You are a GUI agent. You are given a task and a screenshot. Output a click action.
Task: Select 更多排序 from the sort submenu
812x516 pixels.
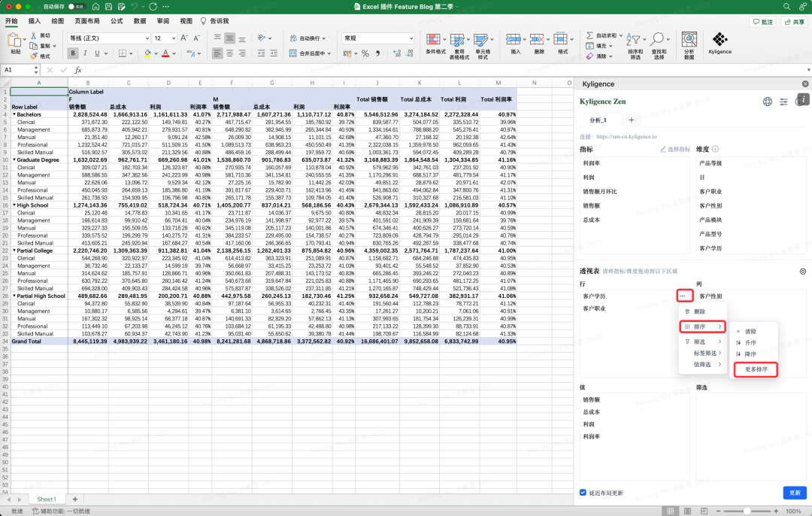[756, 369]
